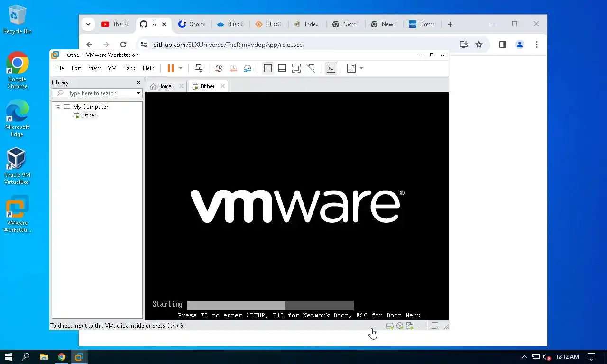Take a snapshot of this virtual machine

pyautogui.click(x=219, y=68)
